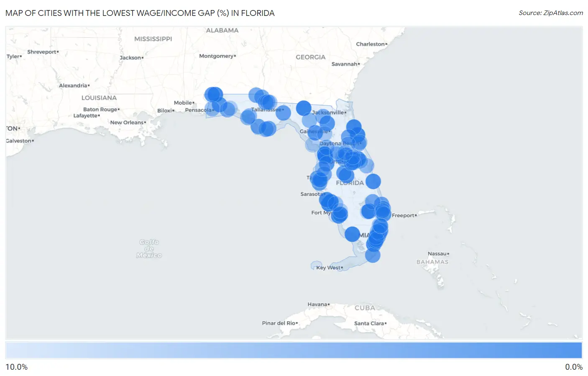Viewport: 588px width, 376px height.
Task: Click the Nassau city label
Action: pyautogui.click(x=438, y=254)
